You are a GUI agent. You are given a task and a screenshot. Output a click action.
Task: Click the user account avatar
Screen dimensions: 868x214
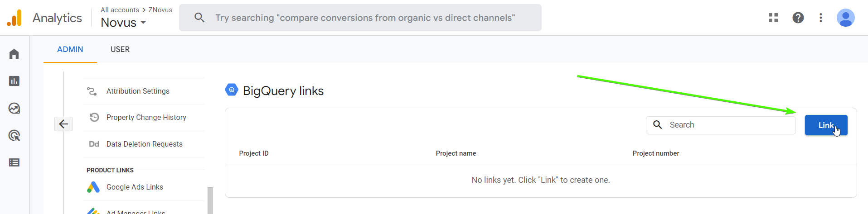click(x=845, y=18)
